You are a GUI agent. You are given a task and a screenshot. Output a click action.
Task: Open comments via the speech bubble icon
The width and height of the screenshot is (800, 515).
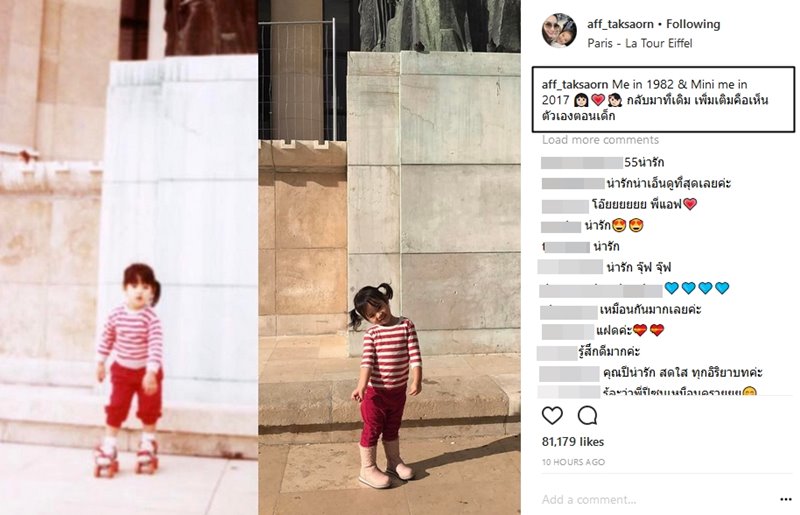coord(587,415)
